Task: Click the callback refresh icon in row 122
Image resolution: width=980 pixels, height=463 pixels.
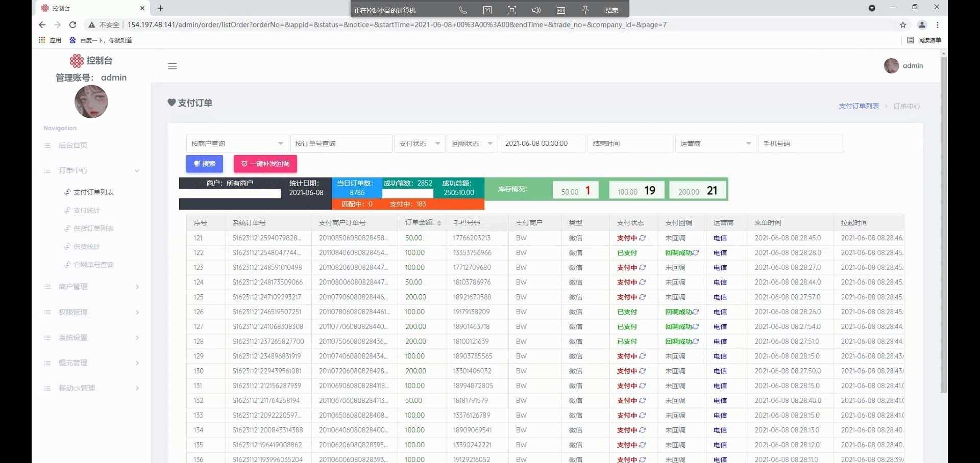Action: [x=696, y=253]
